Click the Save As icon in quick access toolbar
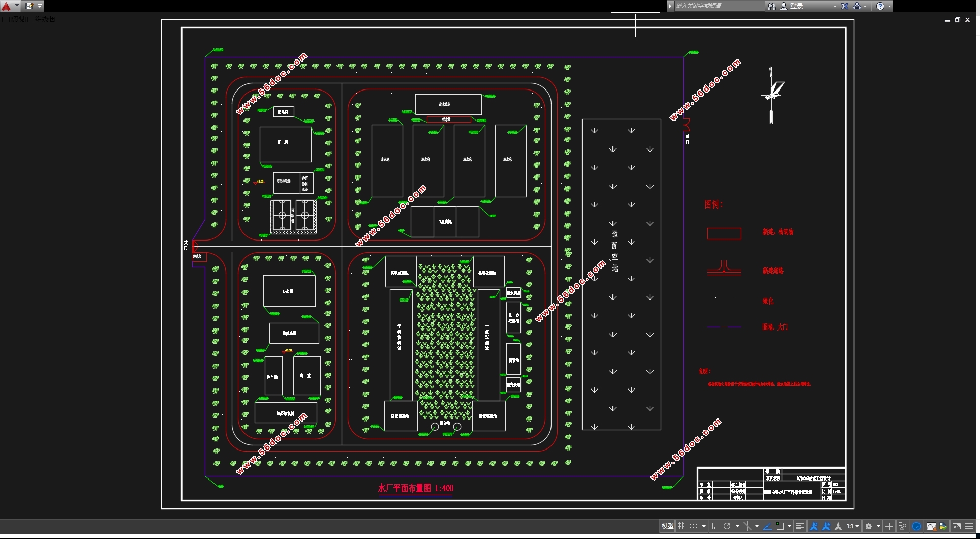The image size is (980, 539). [29, 6]
